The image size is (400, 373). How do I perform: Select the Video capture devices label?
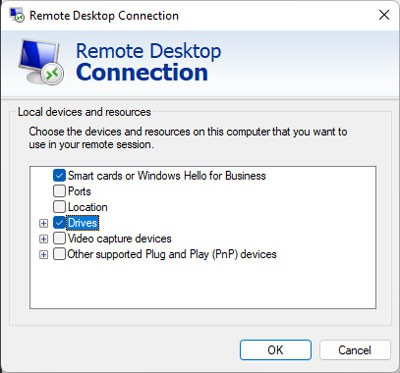[120, 239]
